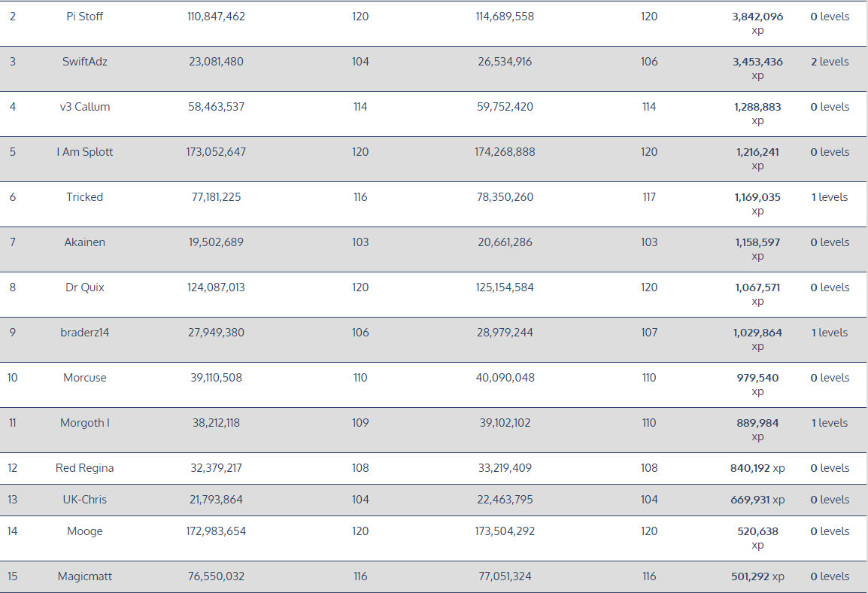
Task: Open Pi Stoff's player profile
Action: click(x=85, y=17)
